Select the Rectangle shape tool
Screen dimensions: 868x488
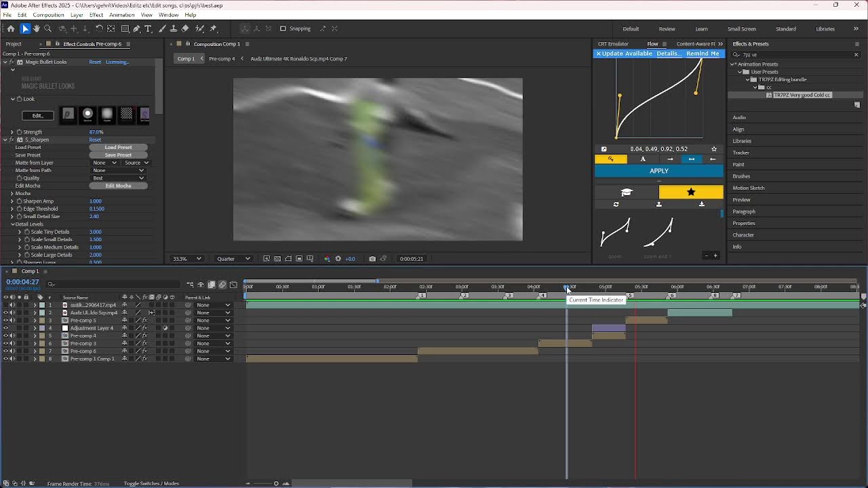pyautogui.click(x=125, y=28)
